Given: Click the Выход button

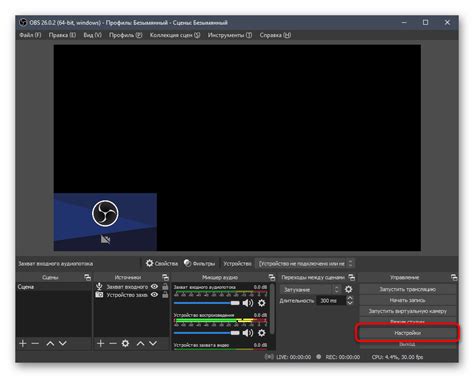Looking at the screenshot, I should (x=408, y=344).
